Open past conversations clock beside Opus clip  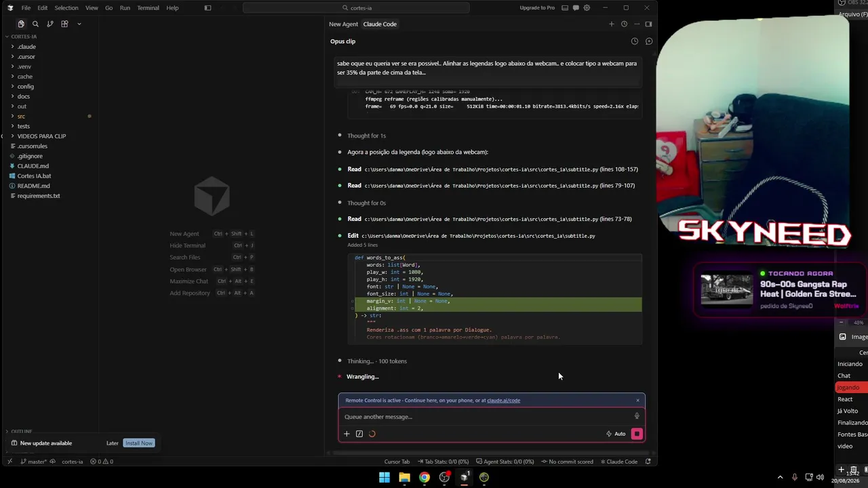pyautogui.click(x=635, y=41)
